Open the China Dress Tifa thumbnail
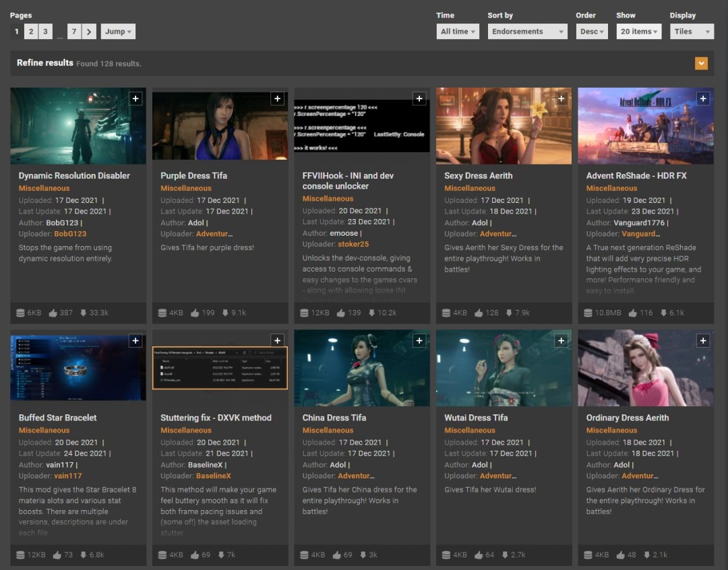Viewport: 728px width, 570px height. (x=362, y=368)
